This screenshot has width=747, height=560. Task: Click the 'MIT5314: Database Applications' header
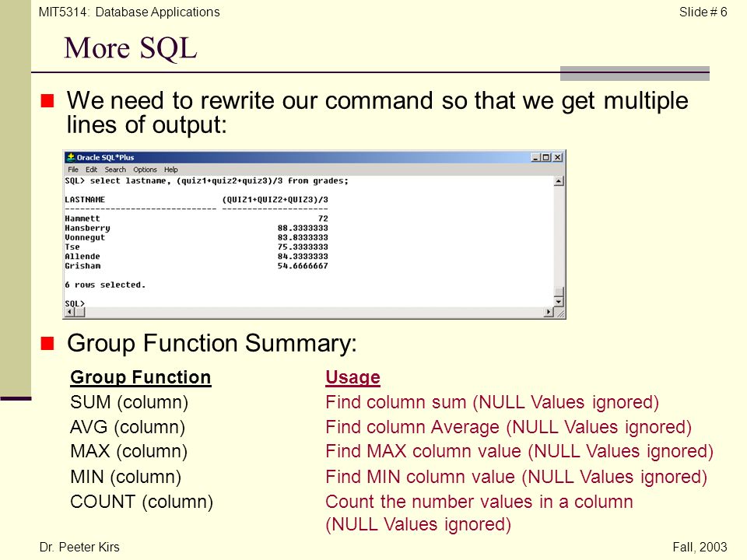[x=129, y=12]
